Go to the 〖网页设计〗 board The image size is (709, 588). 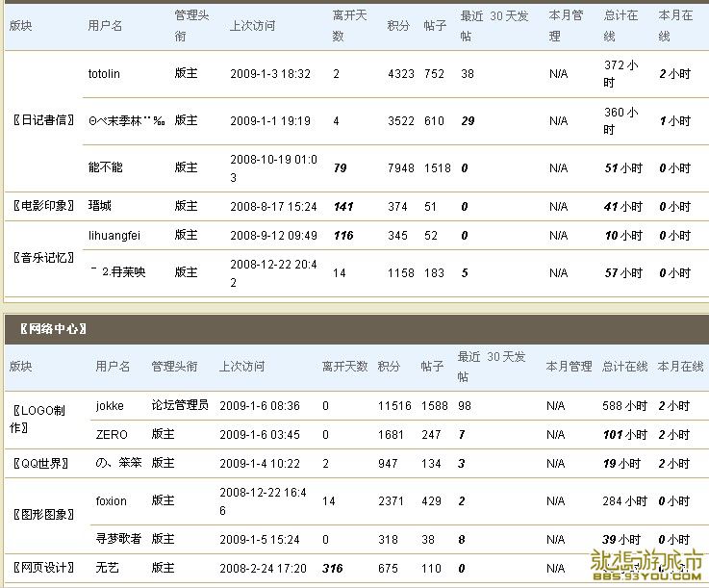42,569
